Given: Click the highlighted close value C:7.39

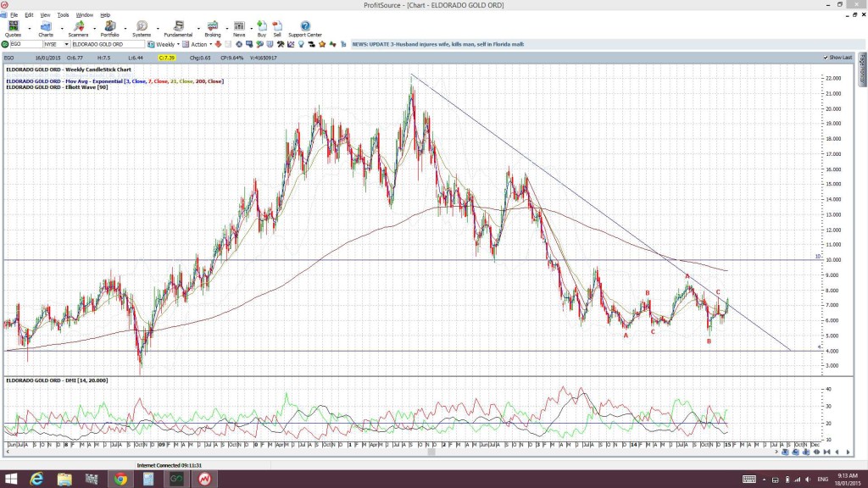Looking at the screenshot, I should click(x=167, y=58).
